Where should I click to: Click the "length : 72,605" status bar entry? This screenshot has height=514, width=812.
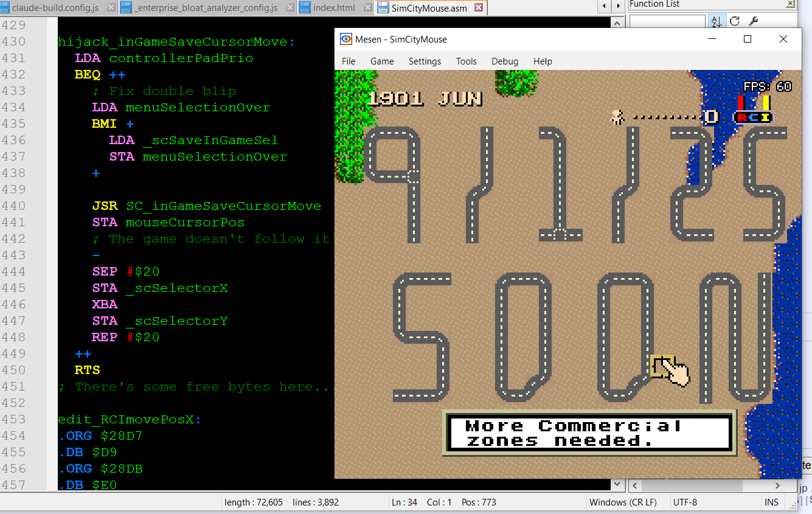pos(254,502)
